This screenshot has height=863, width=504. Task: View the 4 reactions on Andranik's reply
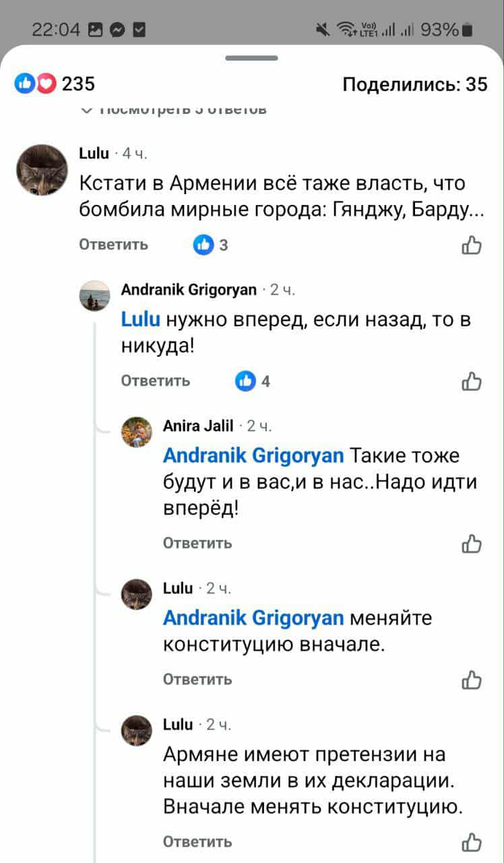253,382
